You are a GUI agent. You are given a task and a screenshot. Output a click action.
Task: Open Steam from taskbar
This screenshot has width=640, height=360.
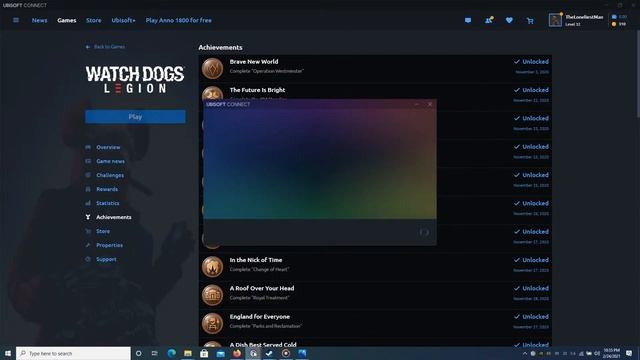[x=269, y=353]
